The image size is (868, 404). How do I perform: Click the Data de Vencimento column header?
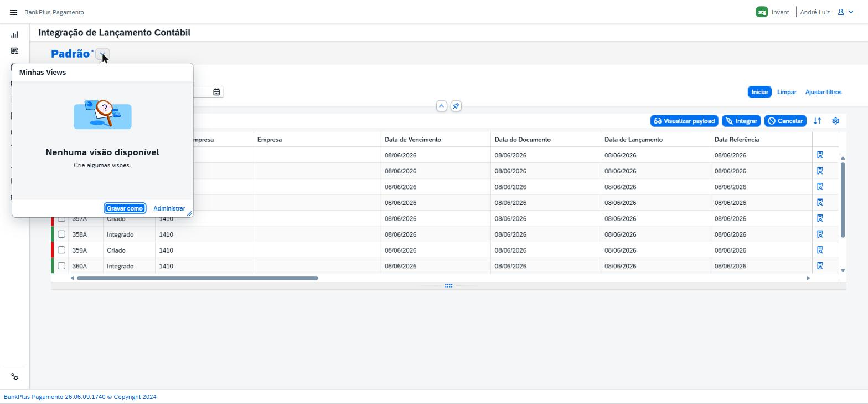click(x=436, y=140)
